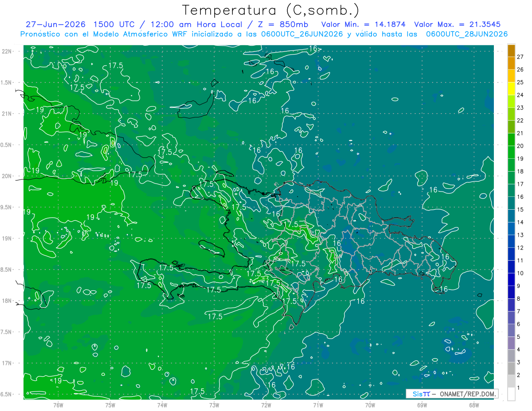Click the 69W longitude axis label

(x=422, y=405)
